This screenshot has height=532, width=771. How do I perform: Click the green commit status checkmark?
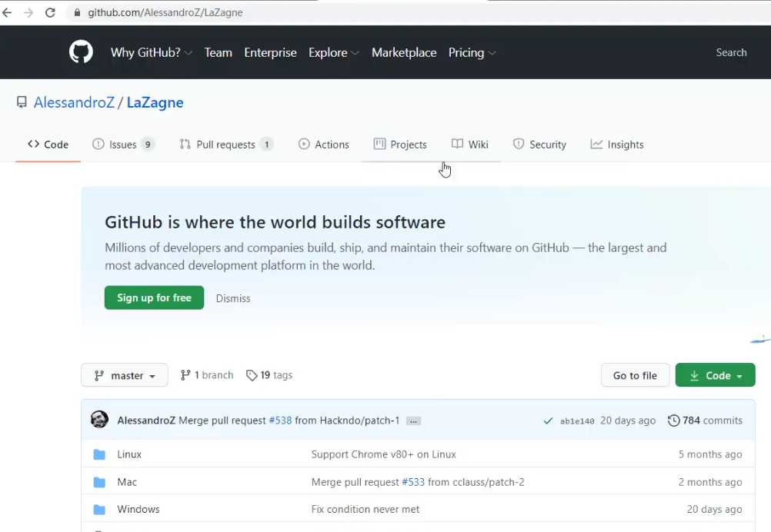click(x=548, y=421)
